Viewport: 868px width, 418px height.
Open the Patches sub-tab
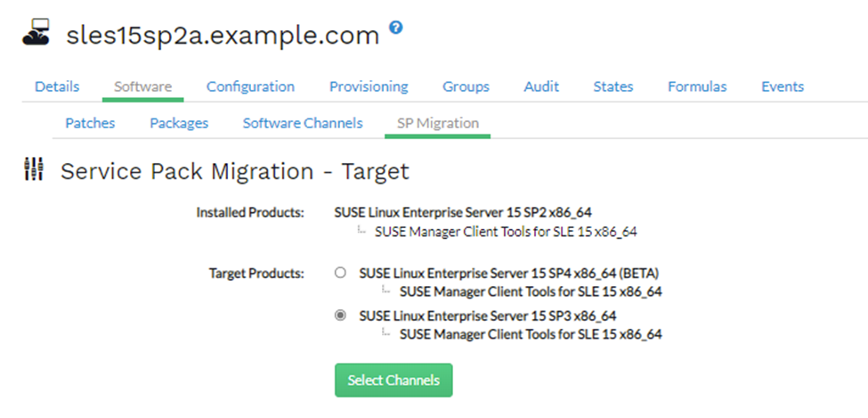point(90,123)
